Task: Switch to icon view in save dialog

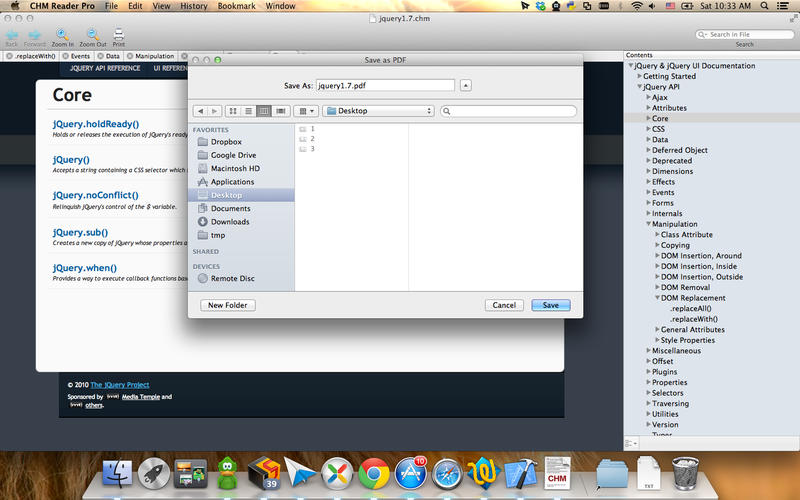Action: coord(232,110)
